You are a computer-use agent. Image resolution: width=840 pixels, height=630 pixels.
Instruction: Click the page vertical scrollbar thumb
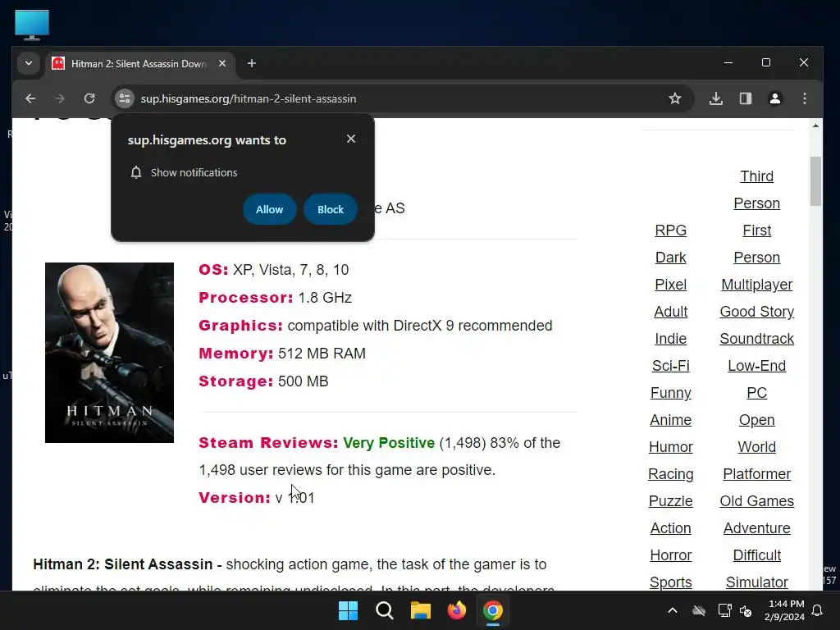(815, 181)
